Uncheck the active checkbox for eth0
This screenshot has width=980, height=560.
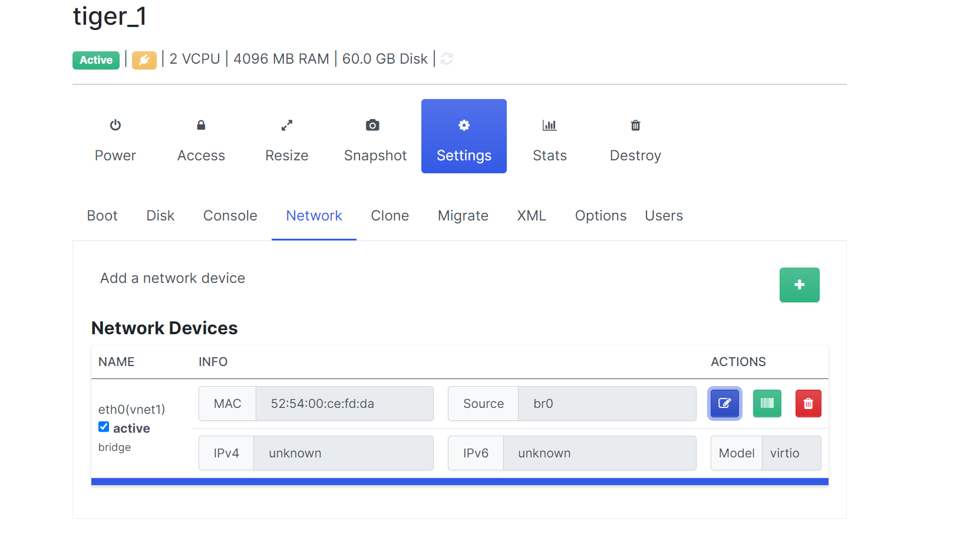[x=104, y=427]
